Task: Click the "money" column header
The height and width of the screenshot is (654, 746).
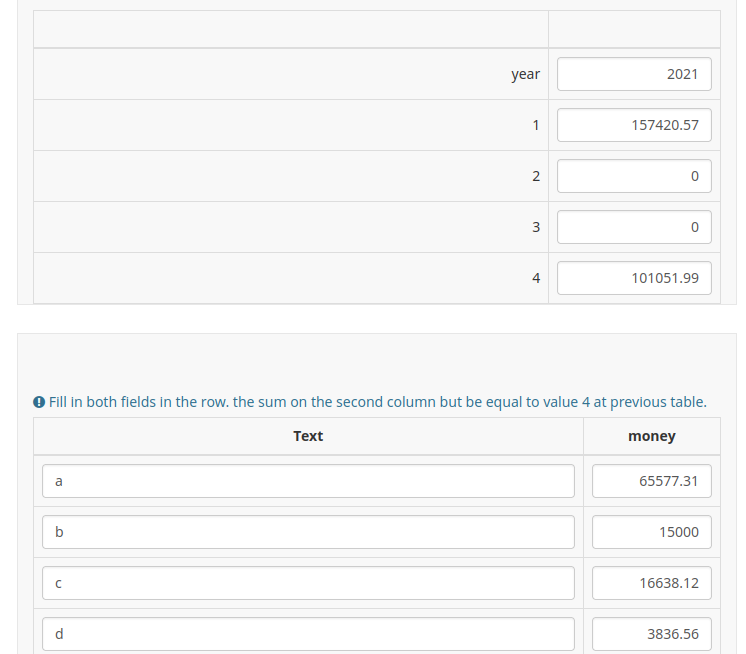Action: pos(651,436)
